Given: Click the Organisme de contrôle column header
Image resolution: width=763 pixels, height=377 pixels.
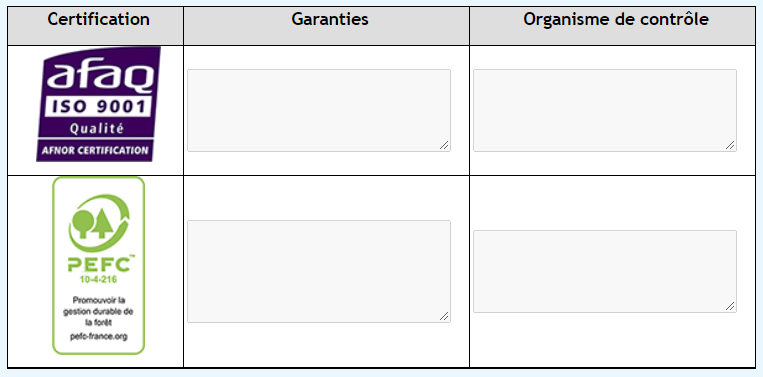Looking at the screenshot, I should pos(616,19).
